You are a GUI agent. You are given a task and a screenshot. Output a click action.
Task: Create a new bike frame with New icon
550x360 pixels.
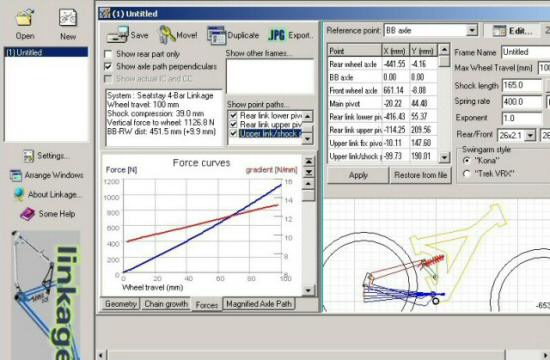click(x=67, y=18)
